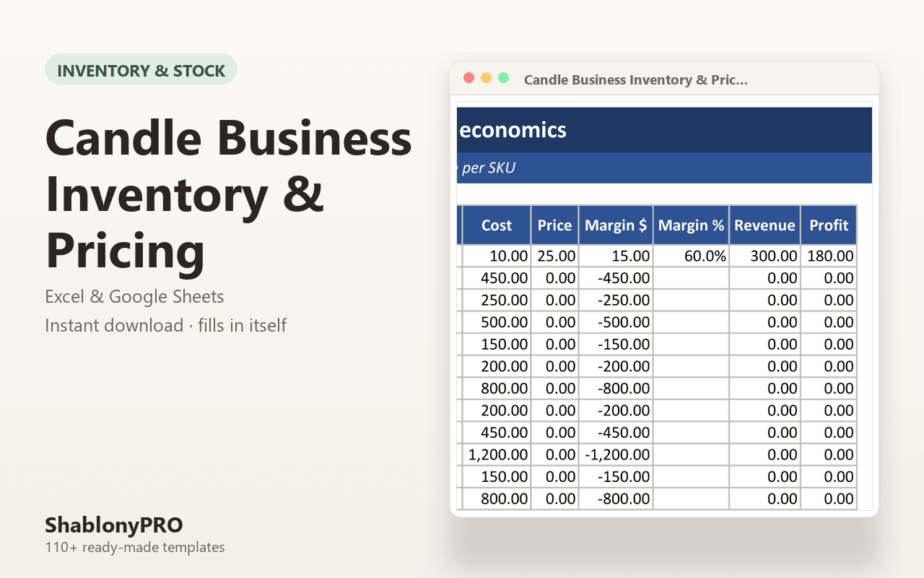Click the red close window button

pos(468,78)
